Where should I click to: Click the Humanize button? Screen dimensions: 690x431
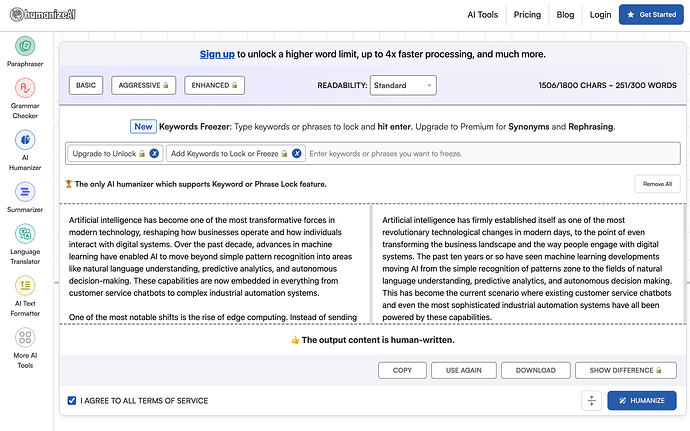point(642,400)
